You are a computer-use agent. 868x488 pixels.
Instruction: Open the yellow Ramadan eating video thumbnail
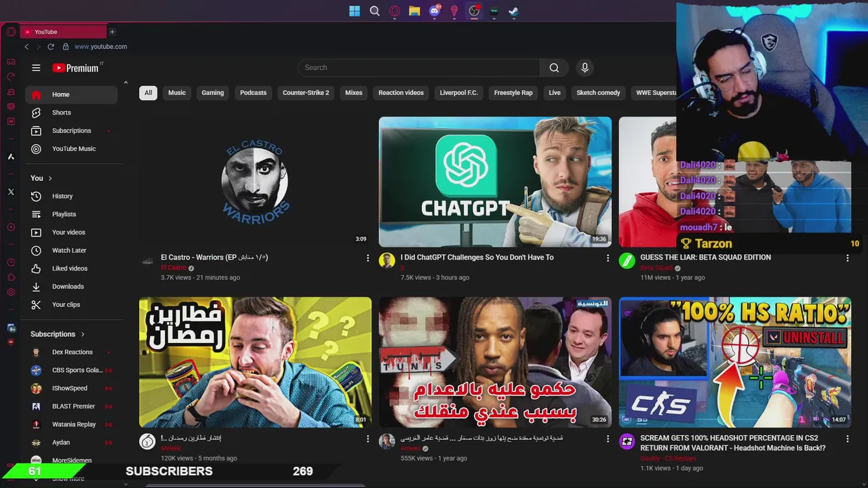(255, 362)
